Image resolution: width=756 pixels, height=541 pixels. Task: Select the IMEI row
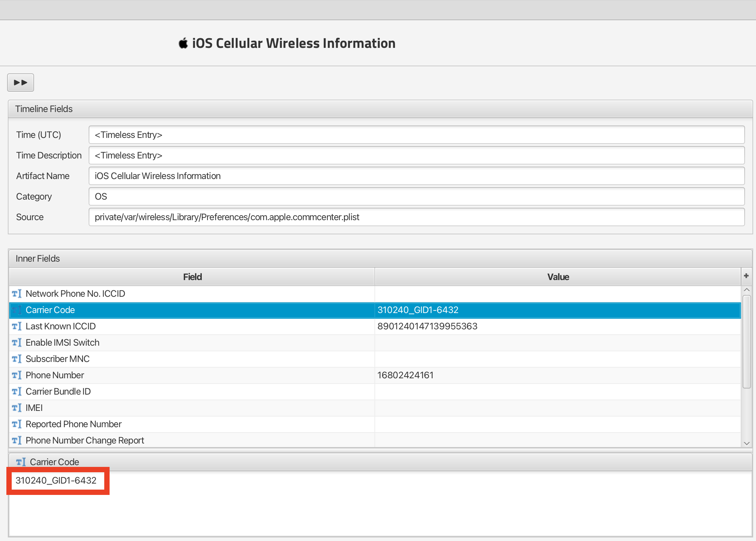pyautogui.click(x=375, y=408)
